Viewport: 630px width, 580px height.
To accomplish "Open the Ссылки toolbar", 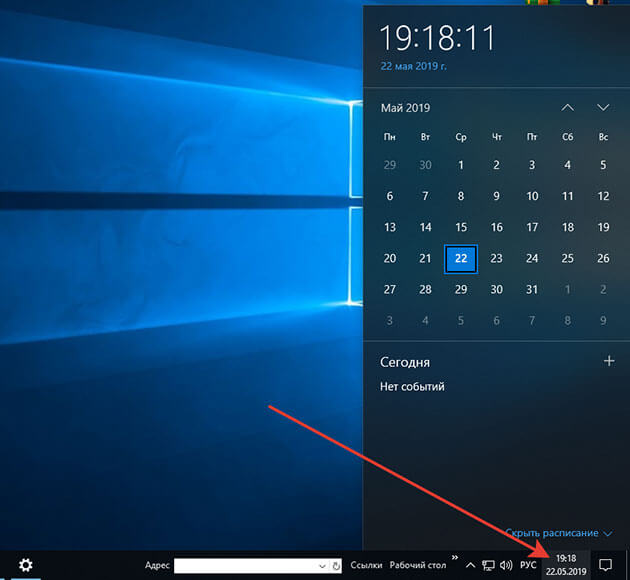I will pyautogui.click(x=366, y=565).
